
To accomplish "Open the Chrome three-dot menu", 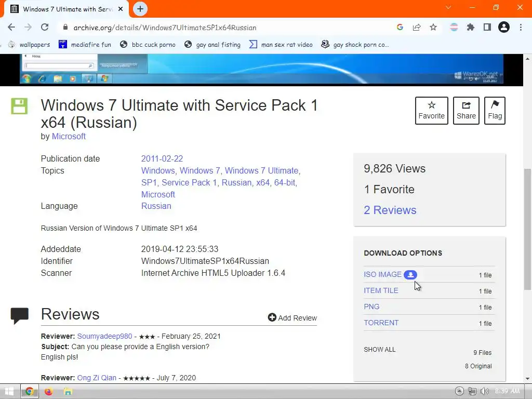I will pos(521,27).
